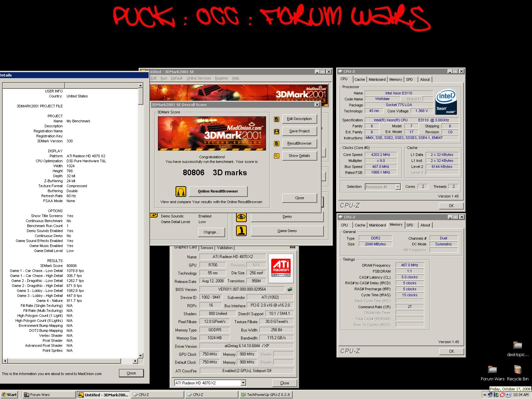The image size is (532, 399).
Task: Open About tab in upper CPU-Z window
Action: (425, 79)
